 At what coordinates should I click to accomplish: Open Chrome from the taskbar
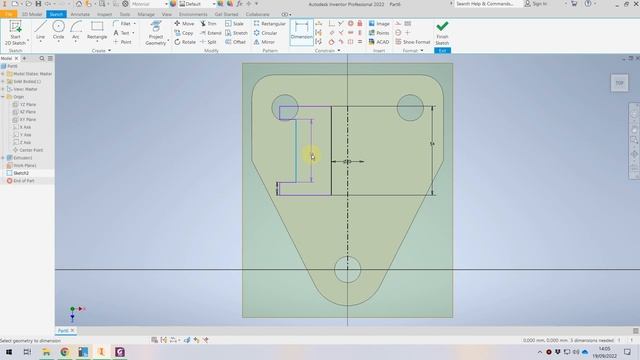pos(64,352)
